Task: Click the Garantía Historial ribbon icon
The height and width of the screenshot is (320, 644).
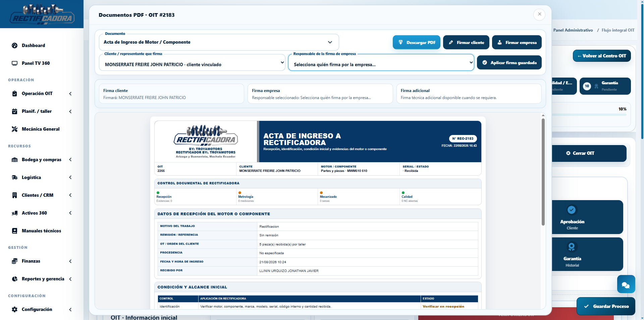Action: point(572,247)
